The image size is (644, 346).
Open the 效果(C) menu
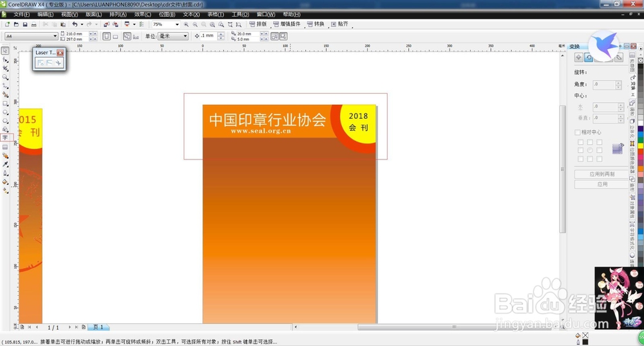coord(142,14)
